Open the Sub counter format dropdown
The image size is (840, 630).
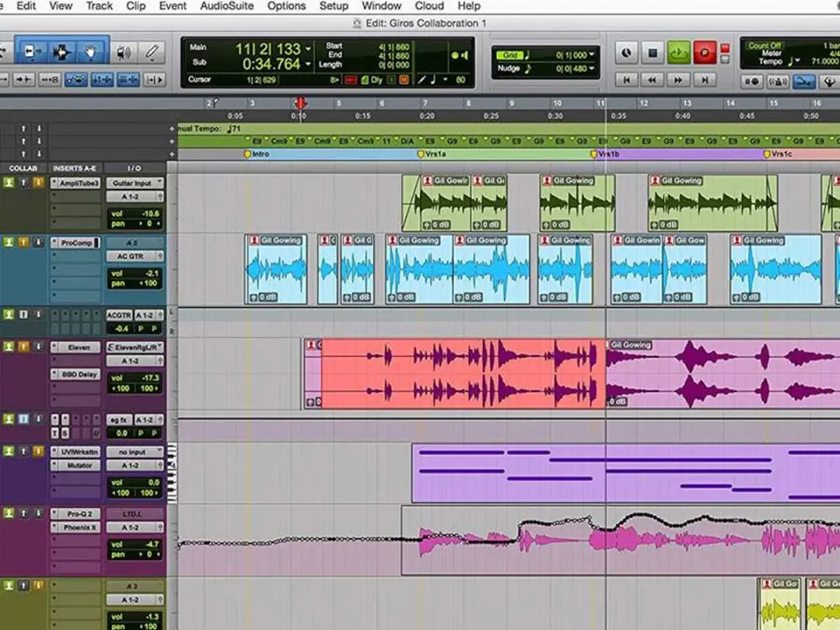point(308,64)
